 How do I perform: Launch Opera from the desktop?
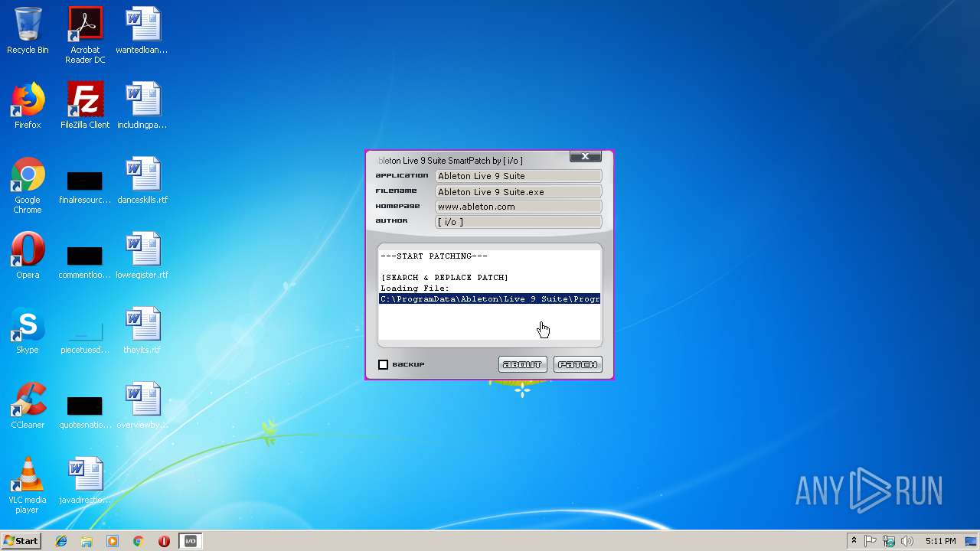click(x=28, y=256)
